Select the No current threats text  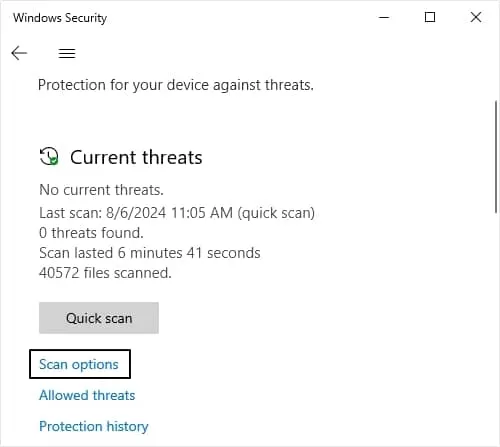(x=101, y=190)
